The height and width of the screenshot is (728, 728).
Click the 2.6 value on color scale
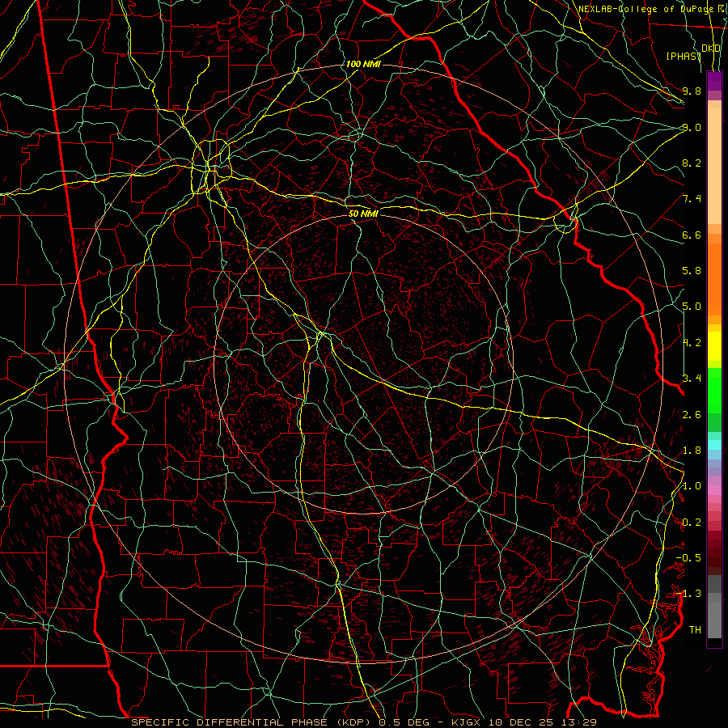(692, 415)
